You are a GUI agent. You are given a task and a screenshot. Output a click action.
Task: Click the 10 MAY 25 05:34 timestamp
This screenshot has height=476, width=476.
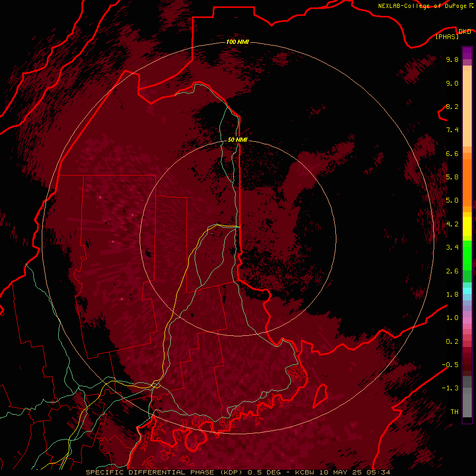tap(354, 472)
